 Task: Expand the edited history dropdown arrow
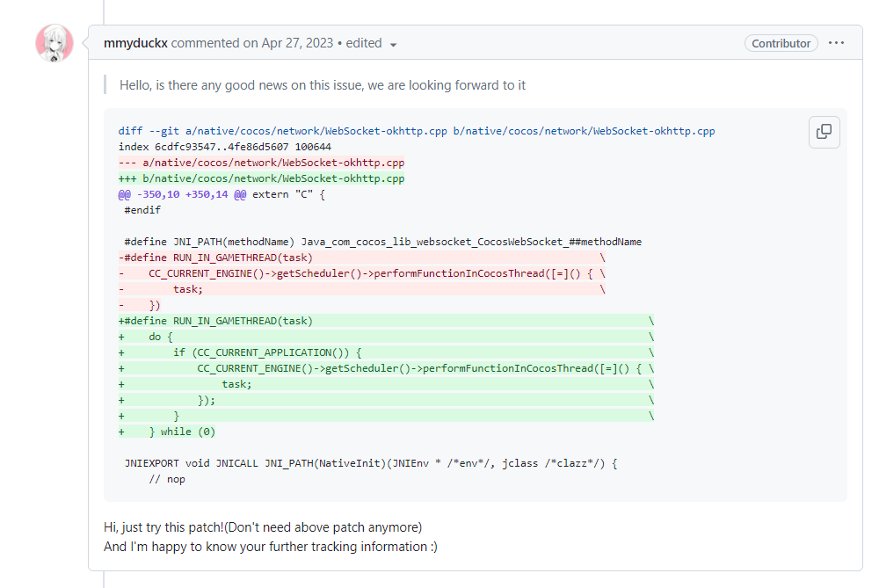click(x=393, y=45)
